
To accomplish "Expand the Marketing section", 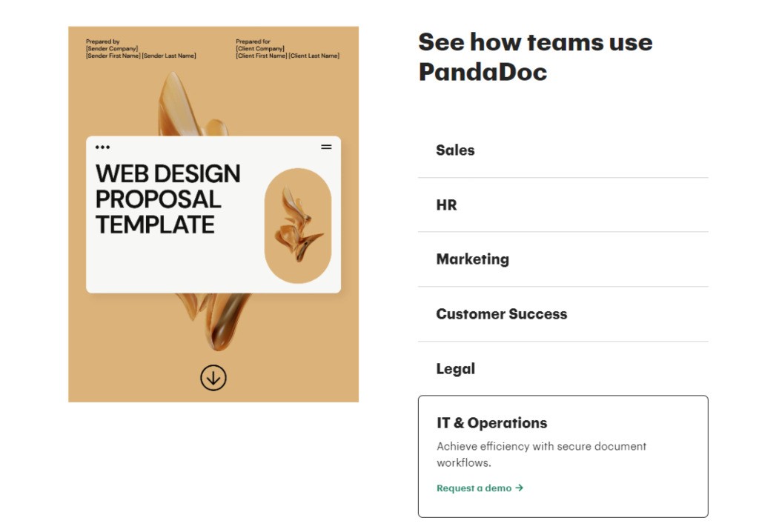I will (472, 259).
